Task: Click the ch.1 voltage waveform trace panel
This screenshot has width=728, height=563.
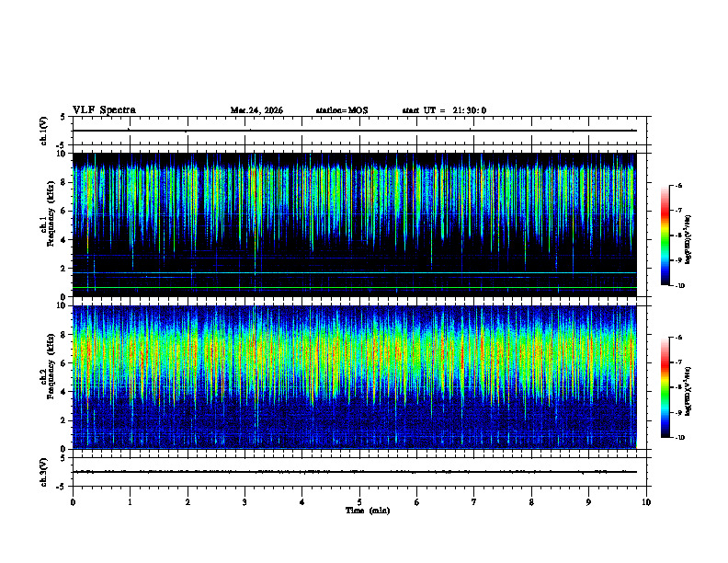Action: (359, 131)
